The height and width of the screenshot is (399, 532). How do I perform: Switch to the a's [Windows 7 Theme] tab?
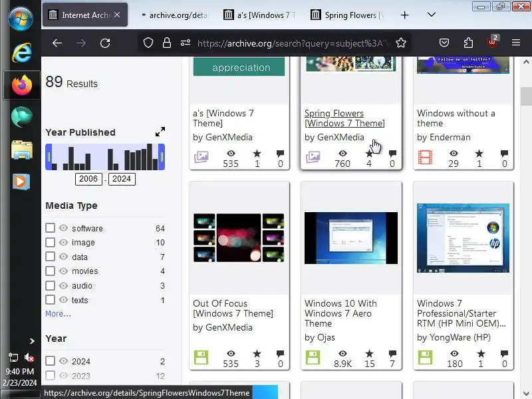coord(260,15)
